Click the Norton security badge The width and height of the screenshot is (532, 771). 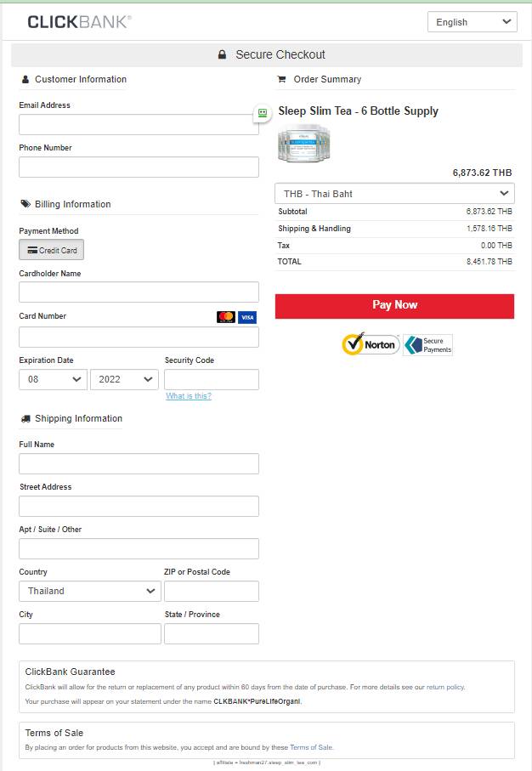point(371,344)
